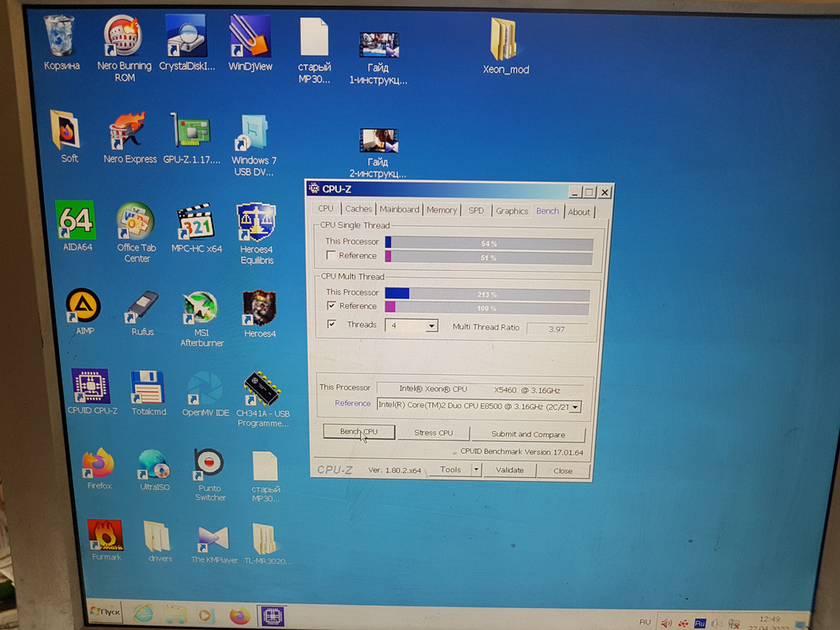Click the Bench CPU button
This screenshot has height=630, width=840.
tap(359, 432)
